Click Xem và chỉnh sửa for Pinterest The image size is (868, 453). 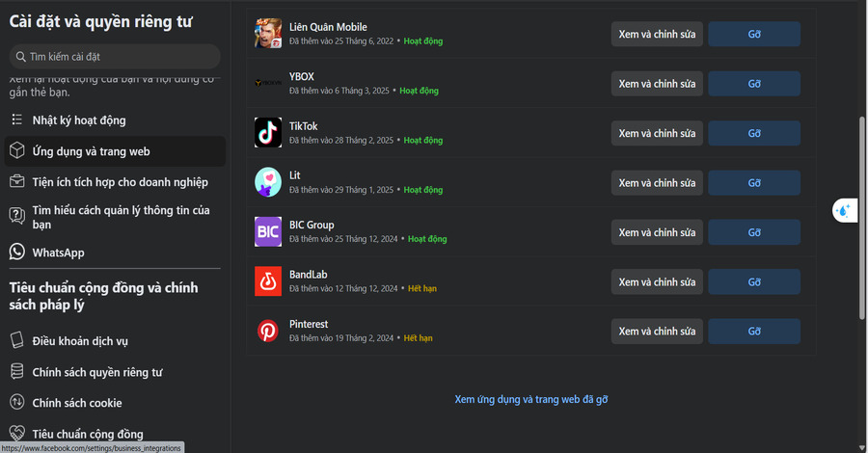coord(657,332)
